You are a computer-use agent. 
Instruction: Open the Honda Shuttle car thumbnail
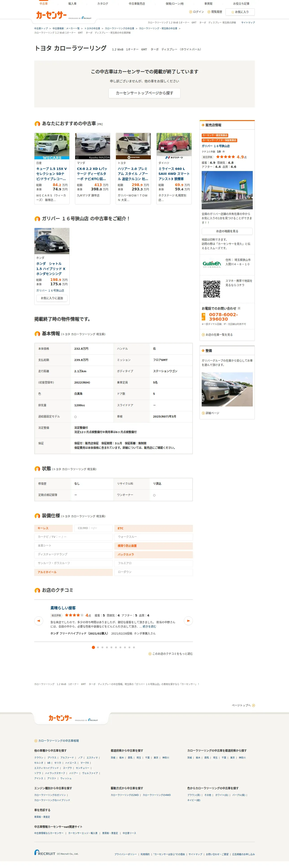tap(52, 241)
